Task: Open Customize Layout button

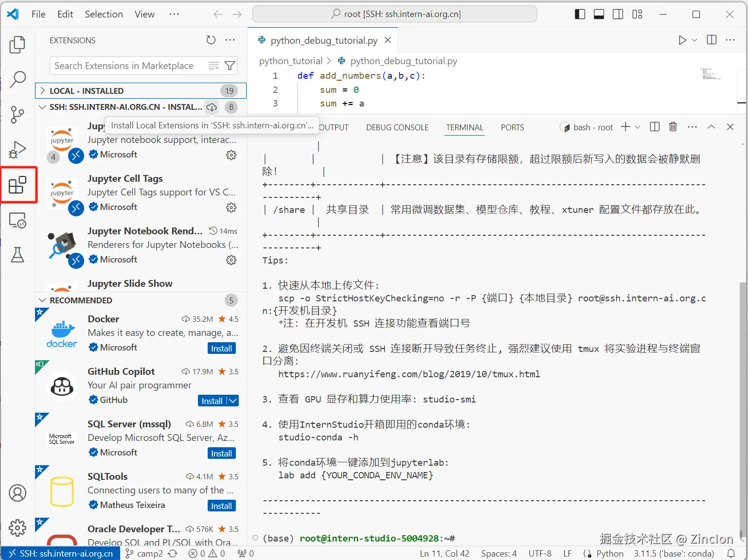Action: (x=637, y=14)
